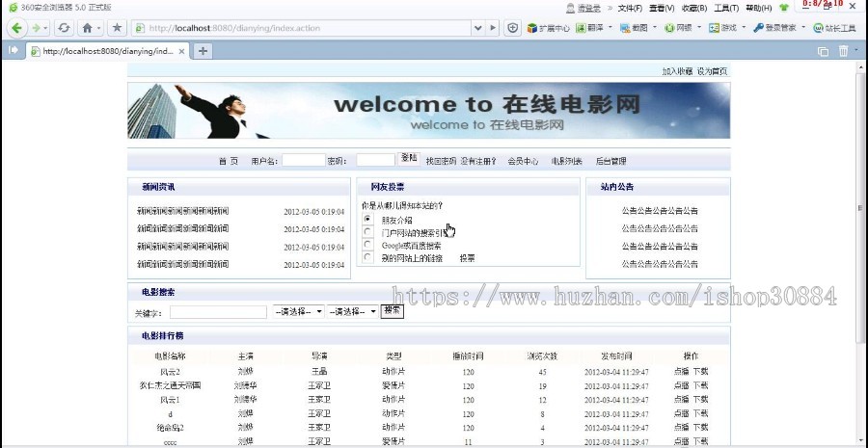Screen dimensions: 868x448
Task: Go to the browser home page icon
Action: 87,28
